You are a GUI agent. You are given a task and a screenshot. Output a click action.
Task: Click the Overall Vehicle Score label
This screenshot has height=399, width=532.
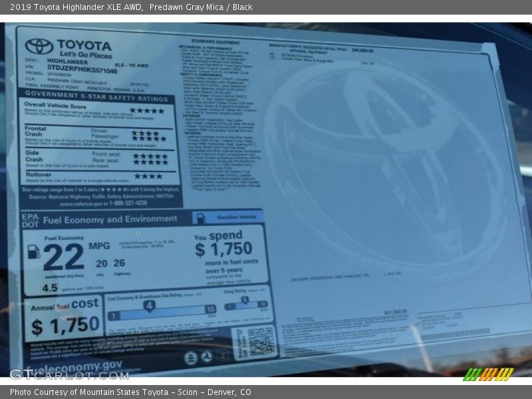[55, 106]
